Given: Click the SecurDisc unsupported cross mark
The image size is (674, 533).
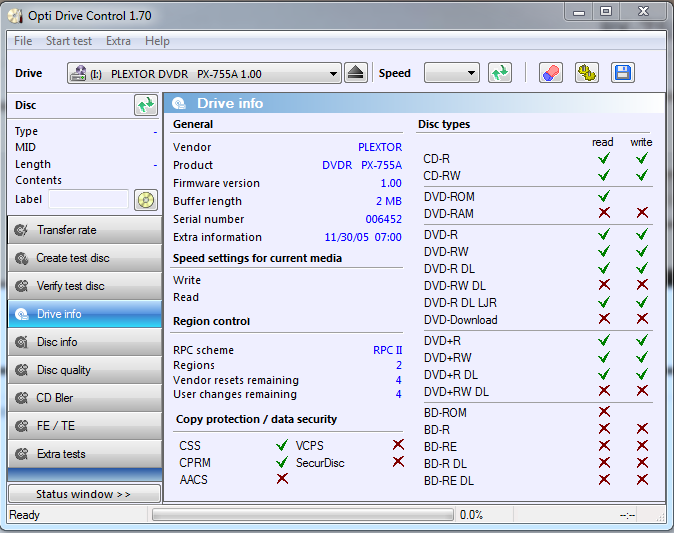Looking at the screenshot, I should click(398, 462).
